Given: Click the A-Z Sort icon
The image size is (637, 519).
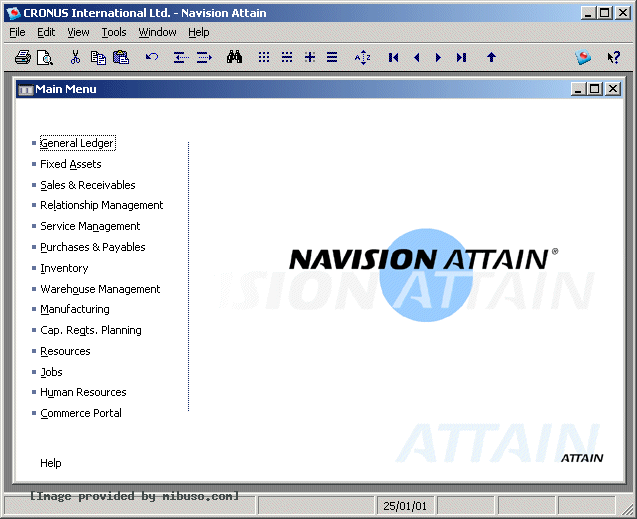Looking at the screenshot, I should coord(362,57).
